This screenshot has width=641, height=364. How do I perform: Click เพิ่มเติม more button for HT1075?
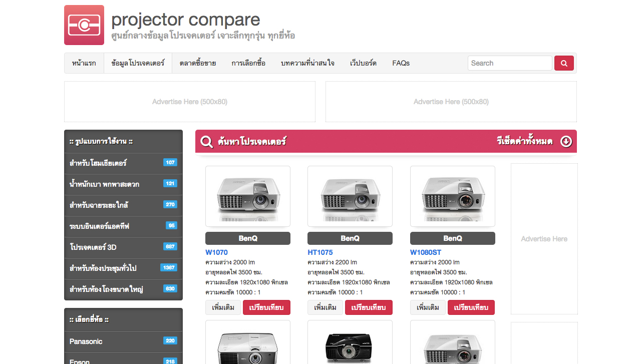click(325, 307)
